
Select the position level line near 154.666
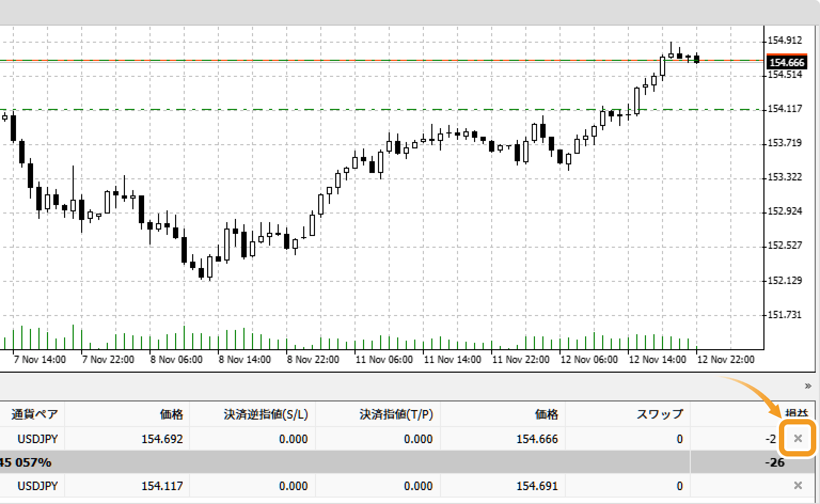click(x=382, y=61)
